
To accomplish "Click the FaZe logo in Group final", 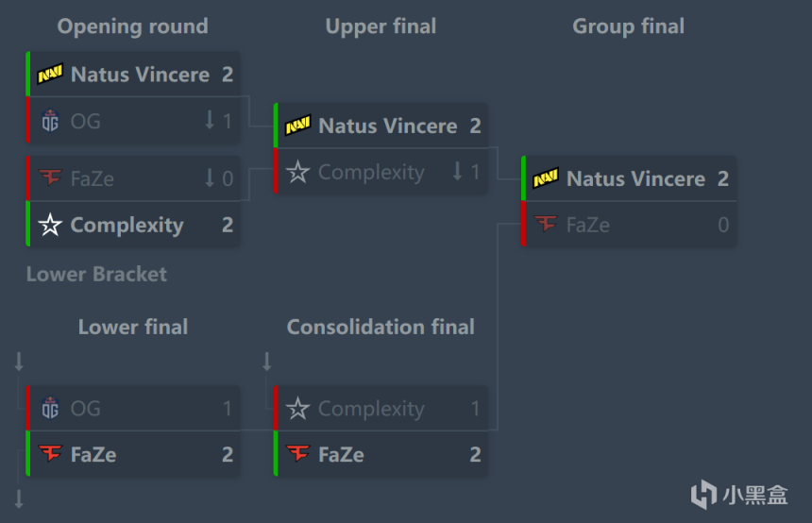I will click(545, 225).
